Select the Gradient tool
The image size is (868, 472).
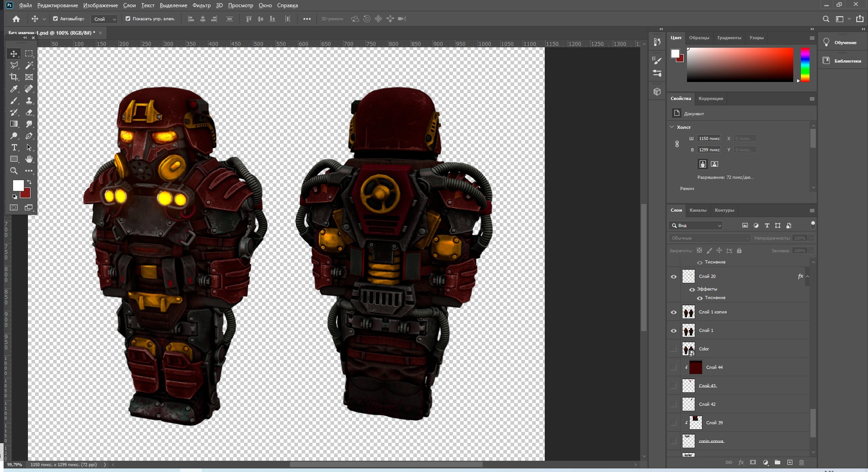tap(14, 124)
